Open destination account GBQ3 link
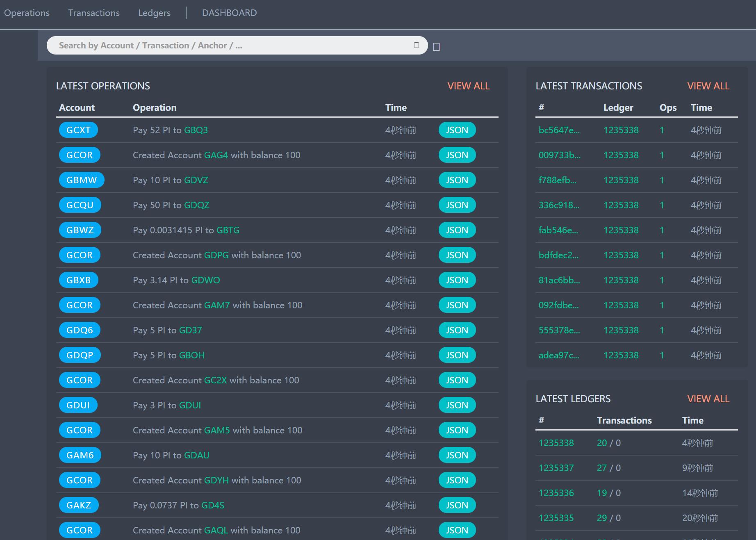Image resolution: width=756 pixels, height=540 pixels. pyautogui.click(x=196, y=130)
